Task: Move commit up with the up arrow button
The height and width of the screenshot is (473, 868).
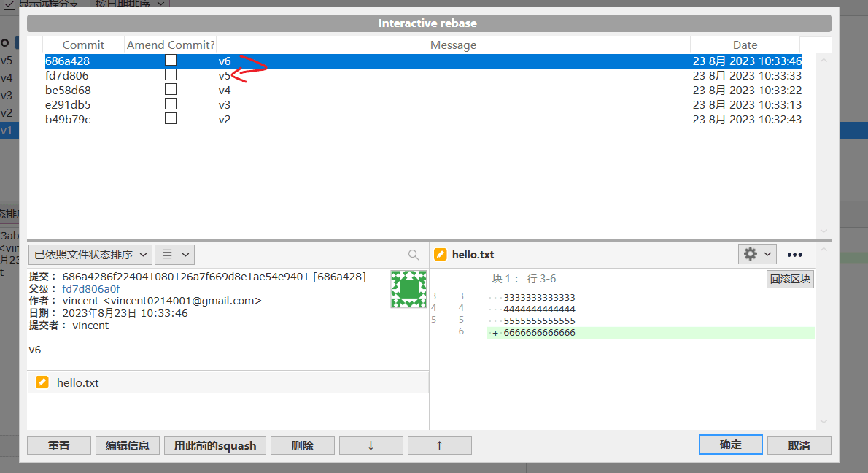Action: (x=439, y=445)
